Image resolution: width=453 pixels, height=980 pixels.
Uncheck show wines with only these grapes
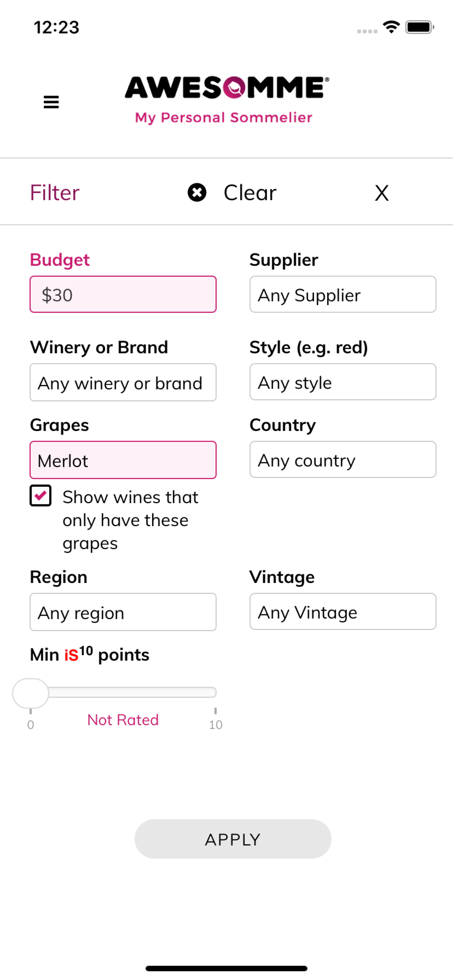(41, 495)
